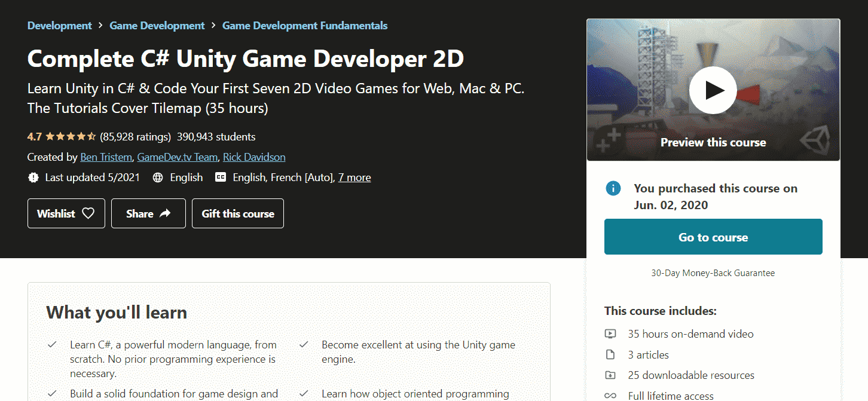The width and height of the screenshot is (868, 401).
Task: Open instructor Ben Tristem's profile
Action: click(106, 157)
